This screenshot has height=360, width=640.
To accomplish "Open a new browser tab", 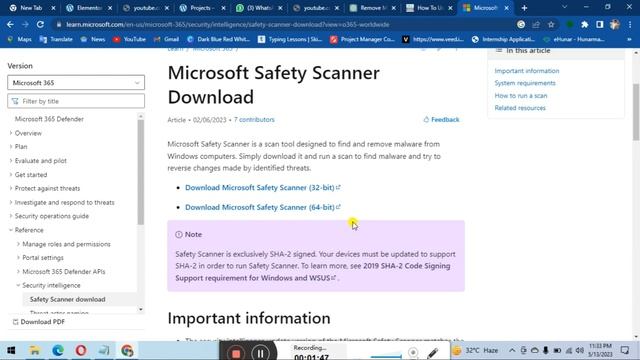I will pyautogui.click(x=524, y=8).
